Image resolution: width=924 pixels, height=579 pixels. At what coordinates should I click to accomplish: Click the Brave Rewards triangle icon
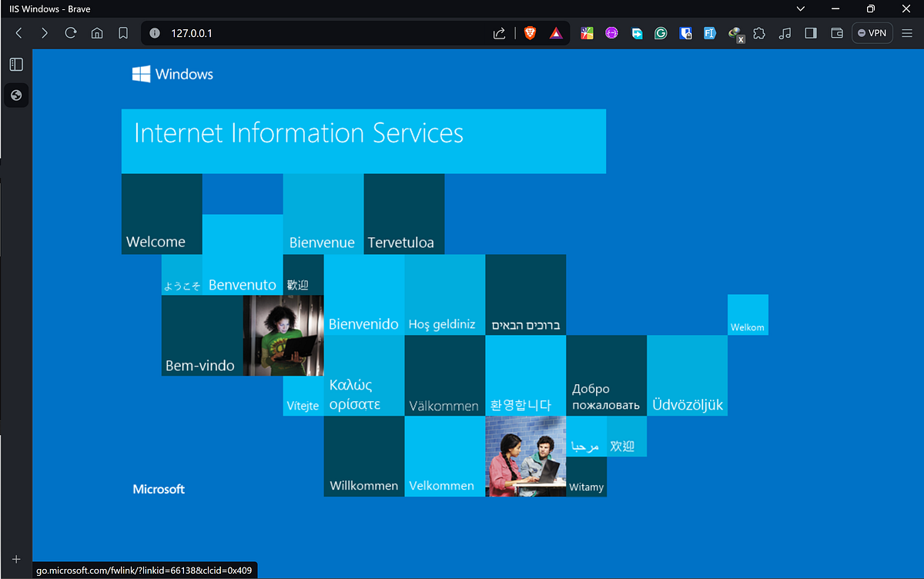pos(557,33)
